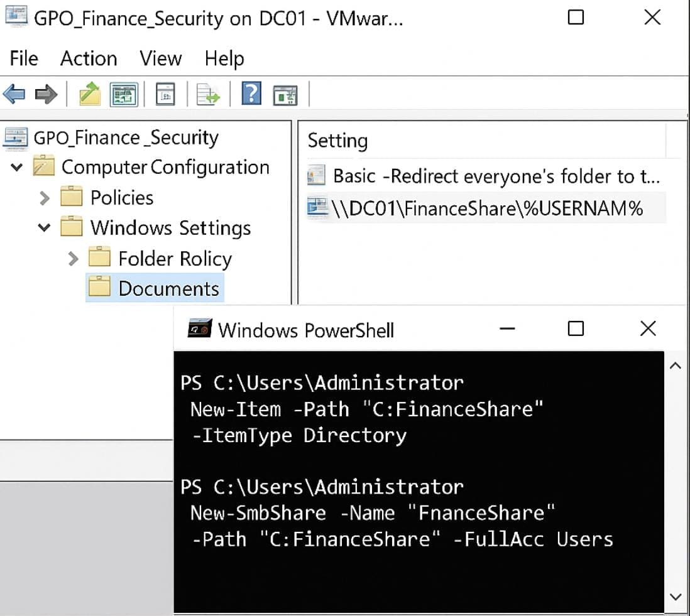Select the Documents folder in tree
Screen dimensions: 690x616
[x=168, y=288]
